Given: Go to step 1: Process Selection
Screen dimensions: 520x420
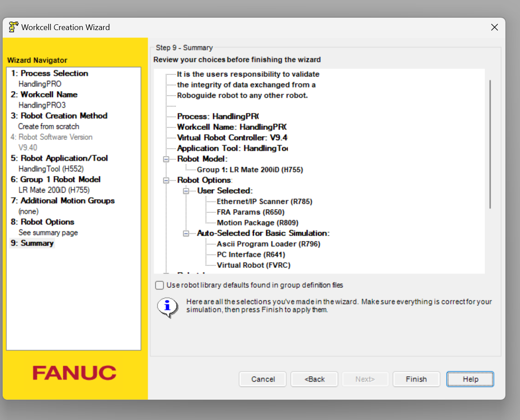Looking at the screenshot, I should pyautogui.click(x=50, y=73).
